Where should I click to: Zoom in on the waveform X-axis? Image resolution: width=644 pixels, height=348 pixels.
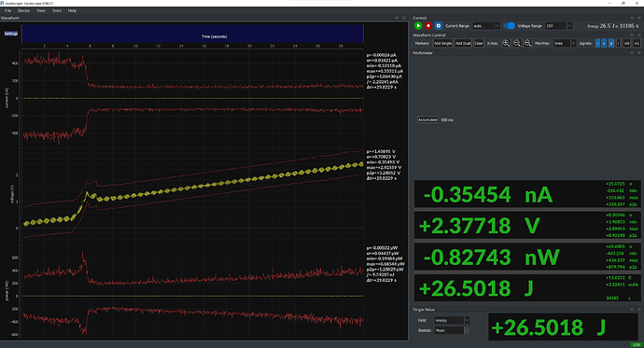[506, 43]
